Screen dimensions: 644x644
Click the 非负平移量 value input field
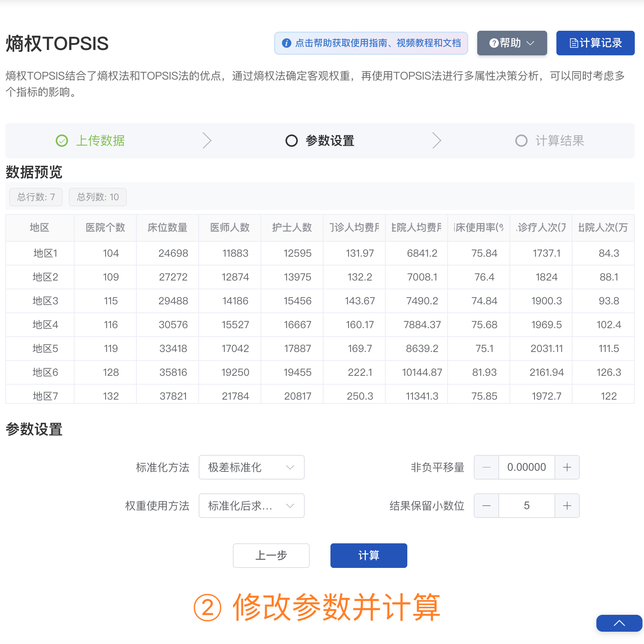pos(526,467)
